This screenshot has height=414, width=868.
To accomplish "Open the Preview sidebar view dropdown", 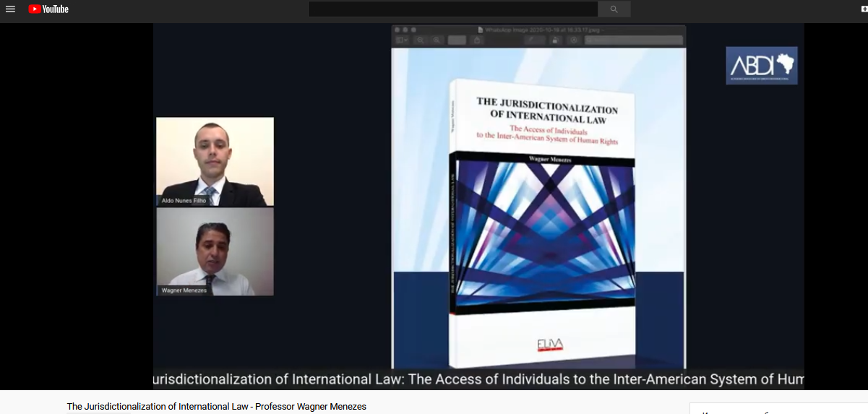I will click(x=402, y=40).
